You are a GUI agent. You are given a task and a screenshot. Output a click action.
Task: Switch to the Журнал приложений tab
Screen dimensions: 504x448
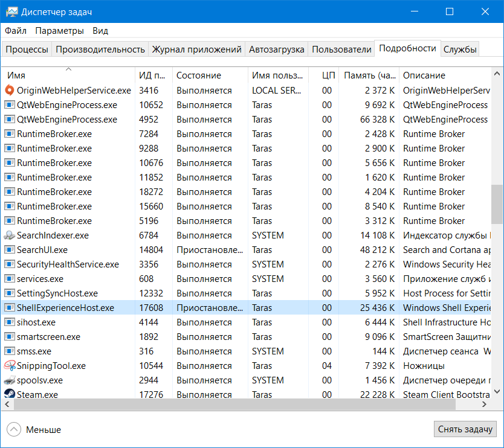197,50
